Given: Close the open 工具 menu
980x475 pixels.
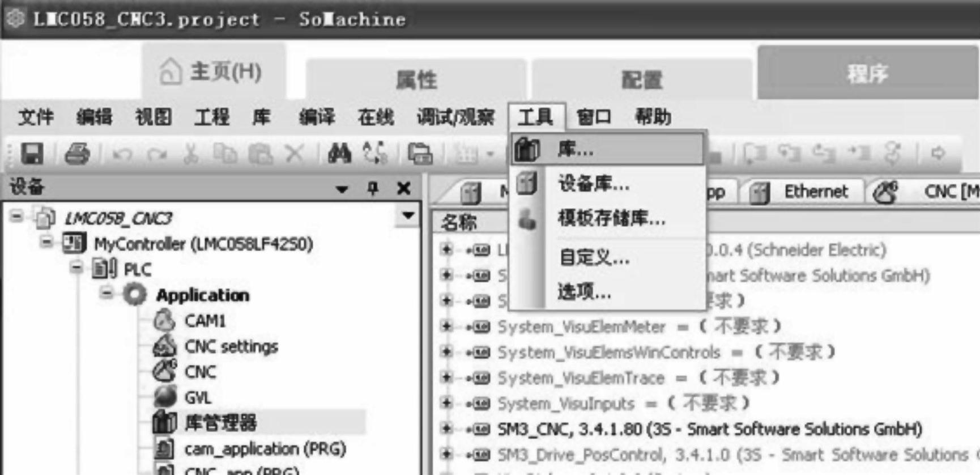Looking at the screenshot, I should pyautogui.click(x=536, y=117).
